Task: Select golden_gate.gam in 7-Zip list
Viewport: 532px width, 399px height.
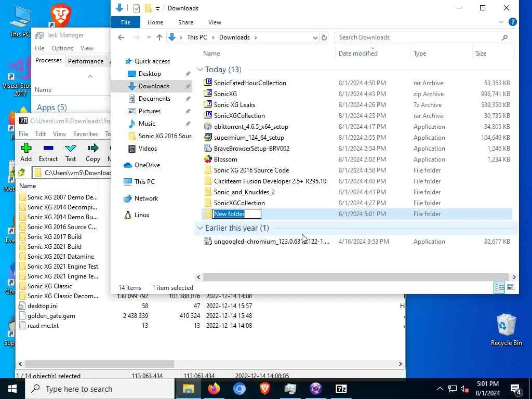Action: (51, 316)
